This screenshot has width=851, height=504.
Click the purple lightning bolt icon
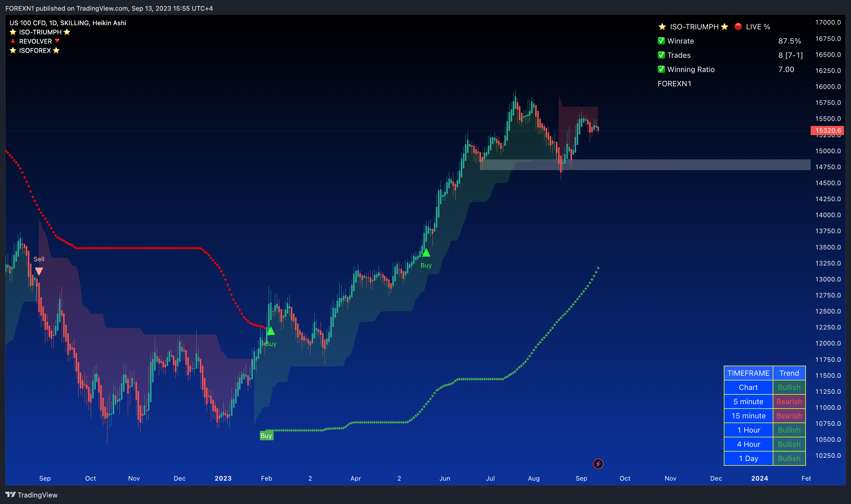click(598, 464)
